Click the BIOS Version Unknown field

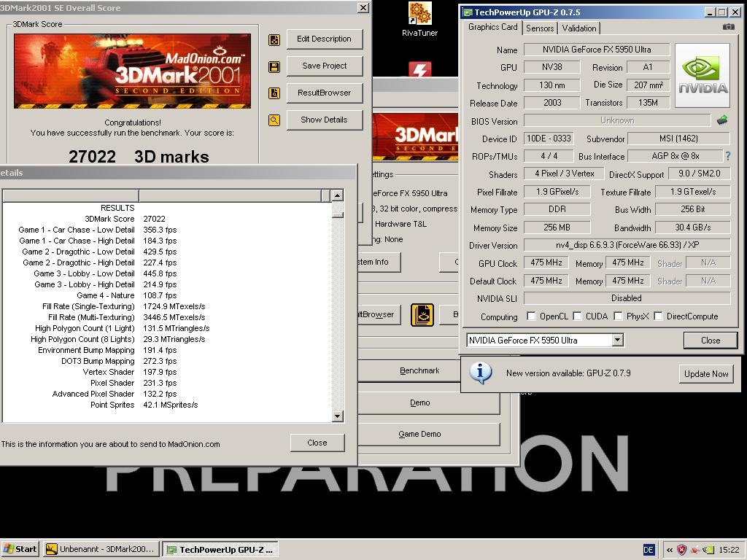[x=617, y=120]
